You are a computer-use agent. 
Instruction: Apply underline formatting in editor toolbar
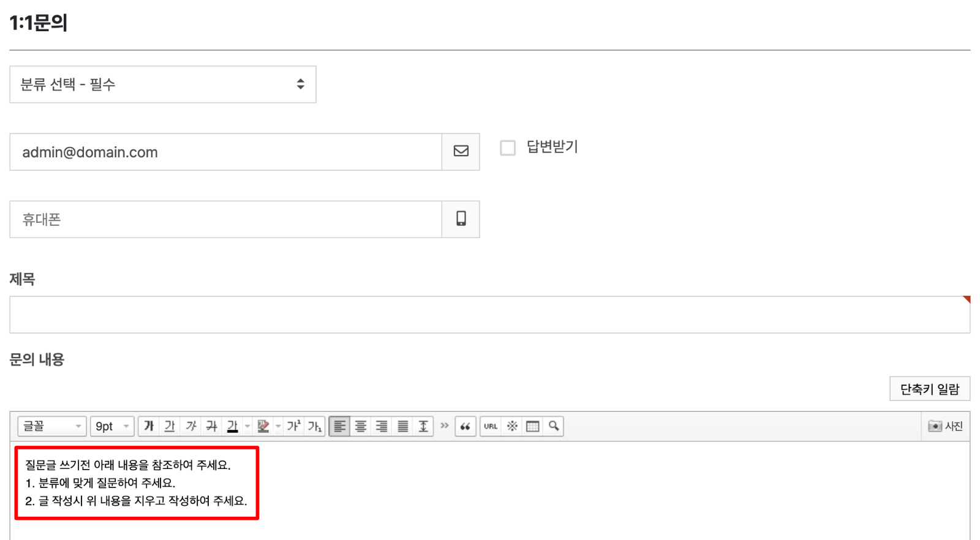tap(170, 426)
